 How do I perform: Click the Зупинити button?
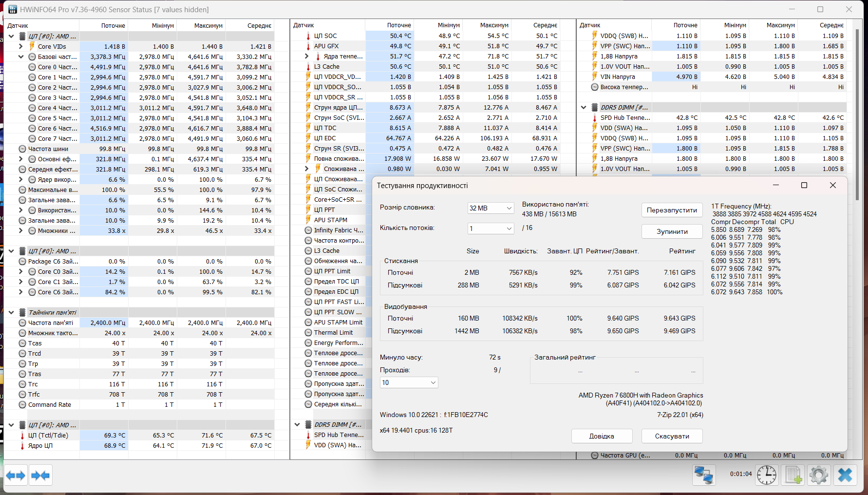(x=672, y=231)
